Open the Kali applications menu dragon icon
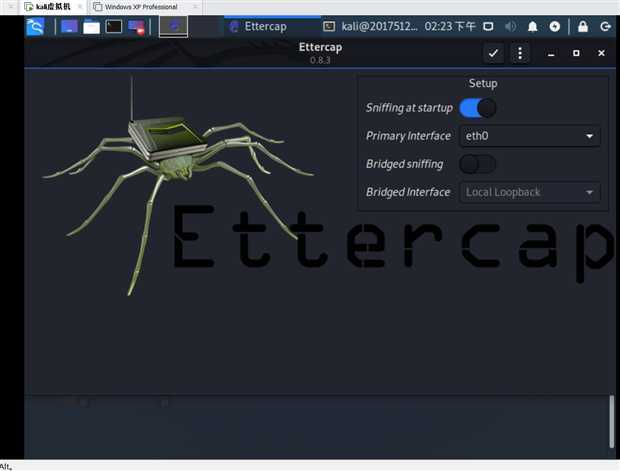620x471 pixels. tap(35, 26)
